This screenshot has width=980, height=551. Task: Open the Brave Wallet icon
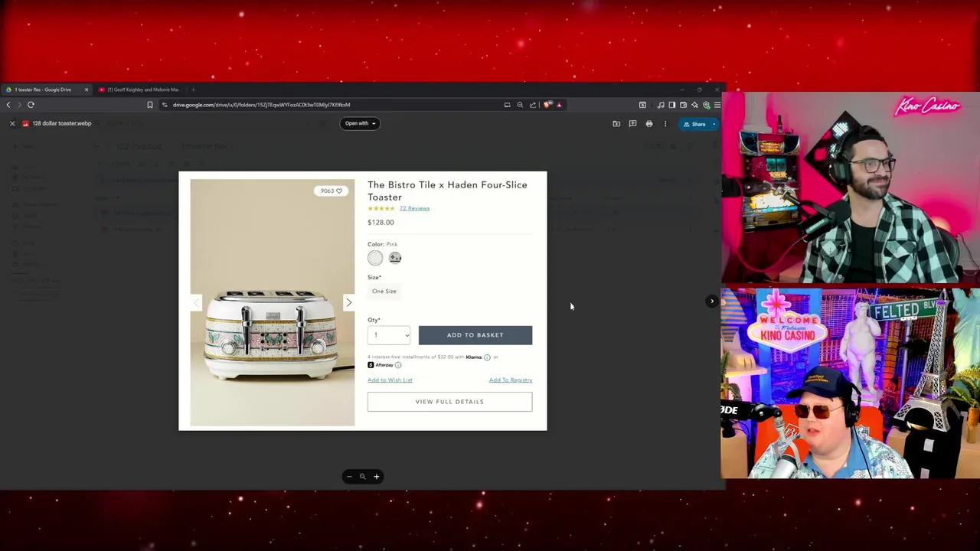683,105
